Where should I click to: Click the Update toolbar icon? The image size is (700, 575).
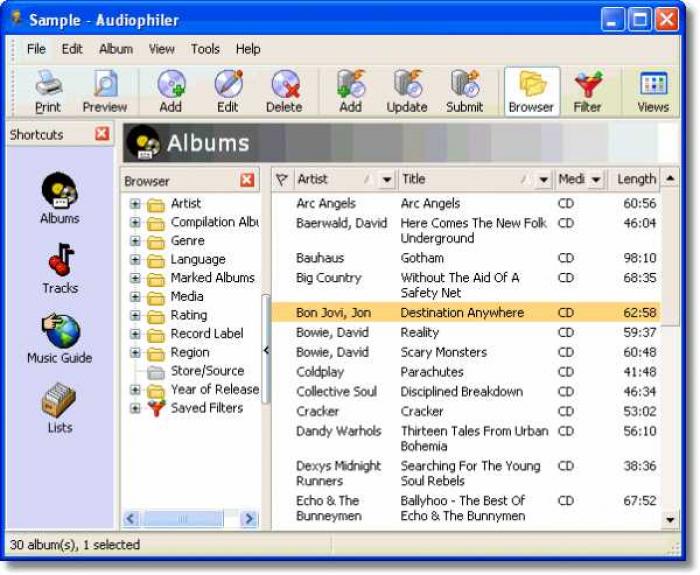click(407, 92)
